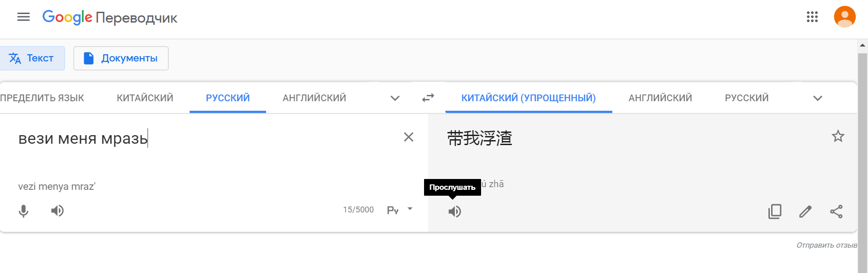
Task: Swap source and target languages
Action: coord(428,98)
